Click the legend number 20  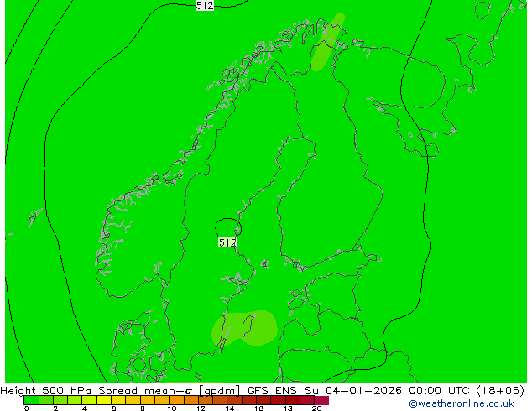pos(316,408)
